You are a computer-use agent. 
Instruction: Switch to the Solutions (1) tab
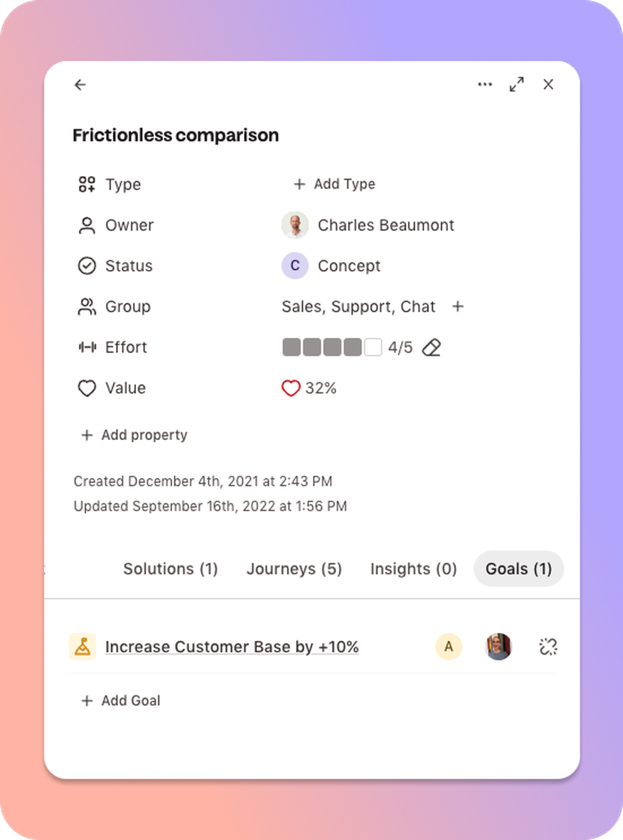[170, 569]
